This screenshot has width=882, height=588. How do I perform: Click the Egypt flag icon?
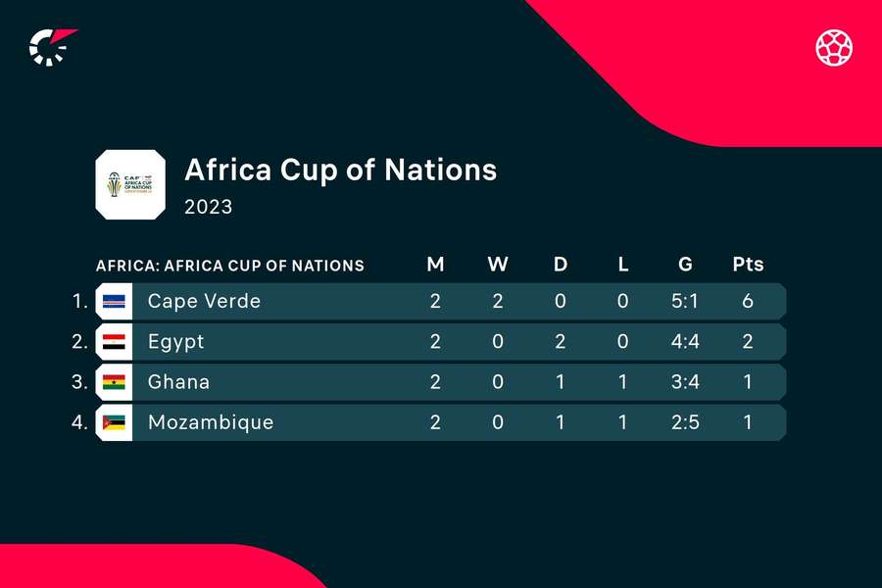tap(114, 342)
